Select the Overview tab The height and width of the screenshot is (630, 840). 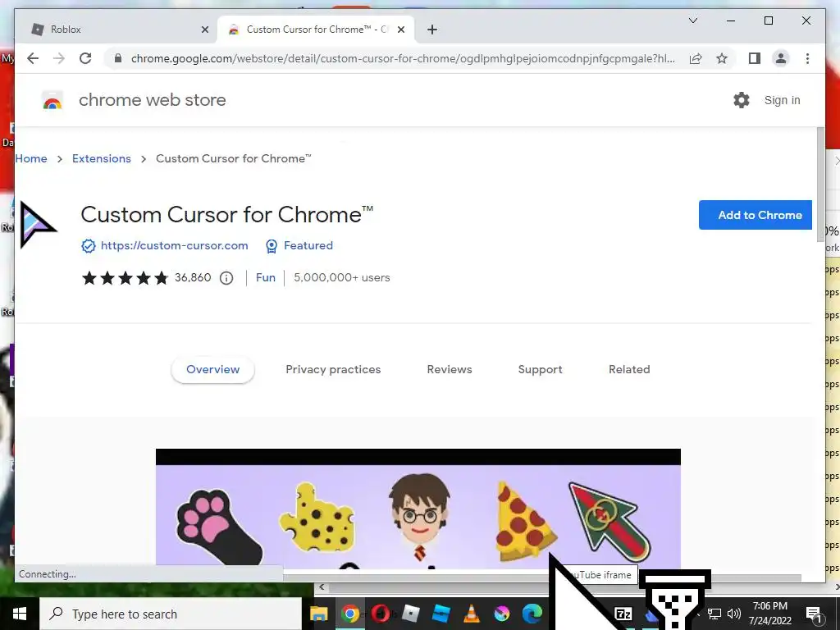click(212, 369)
